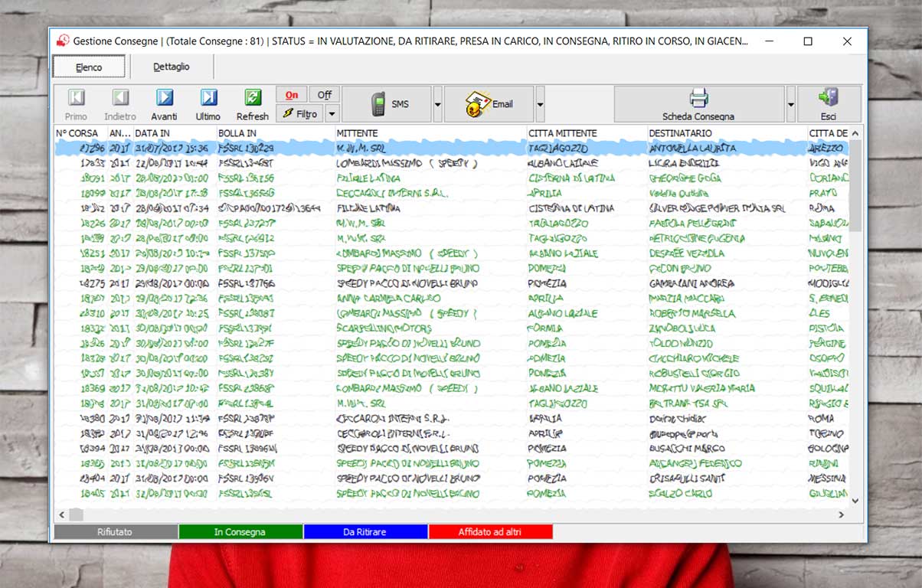Switch to the Elenco tab

pyautogui.click(x=89, y=67)
